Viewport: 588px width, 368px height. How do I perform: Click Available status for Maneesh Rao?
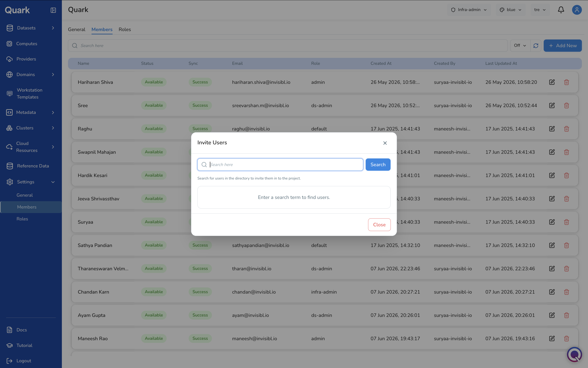154,338
